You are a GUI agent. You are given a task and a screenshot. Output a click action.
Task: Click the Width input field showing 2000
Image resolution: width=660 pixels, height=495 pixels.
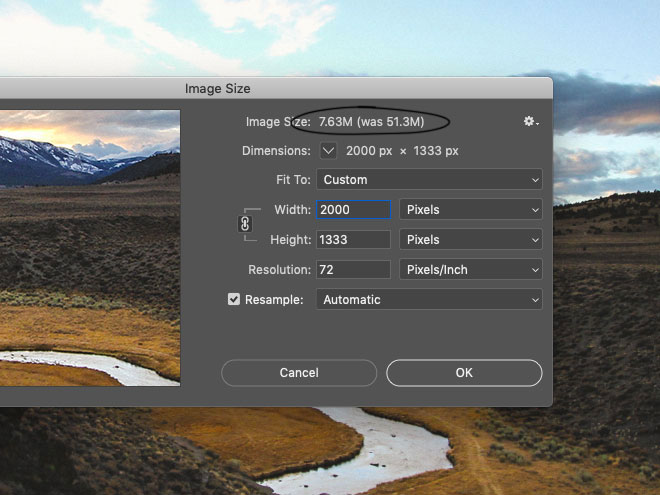pos(354,210)
